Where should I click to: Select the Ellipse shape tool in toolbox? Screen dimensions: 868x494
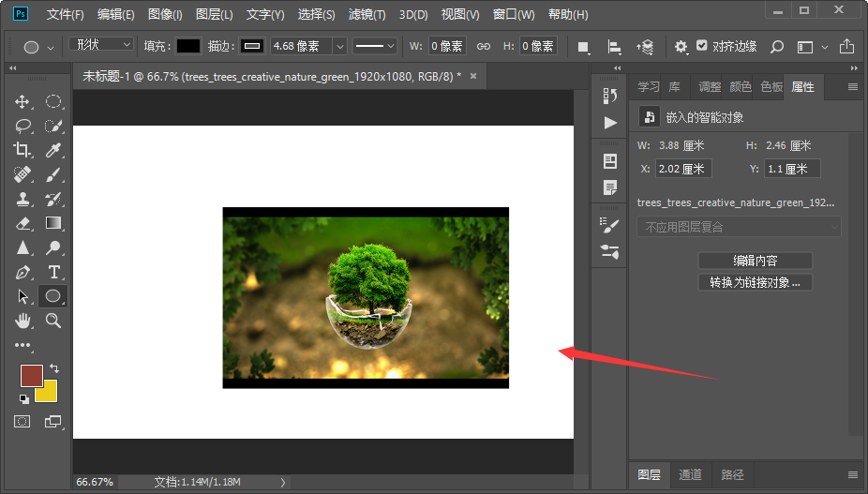[x=53, y=296]
